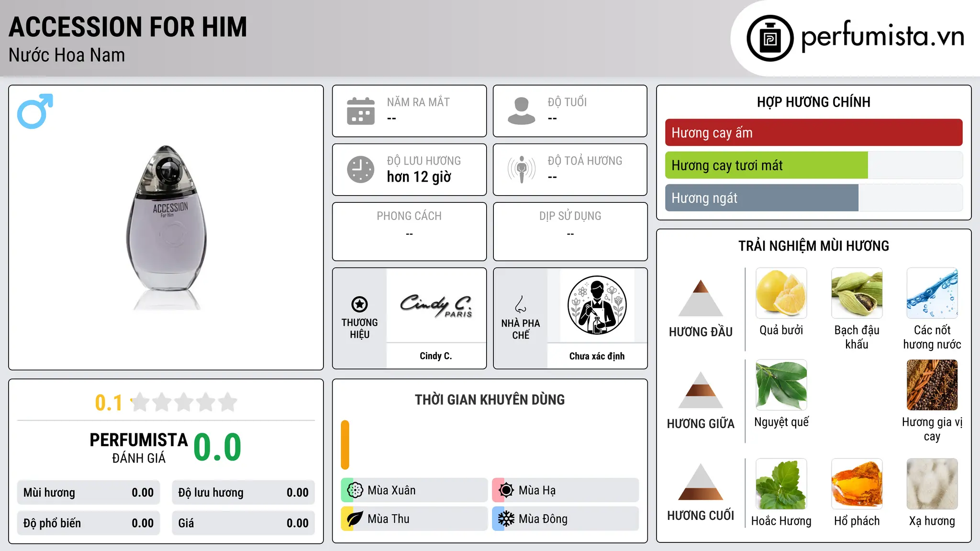Click the NĂM RA MẮT label

[418, 102]
